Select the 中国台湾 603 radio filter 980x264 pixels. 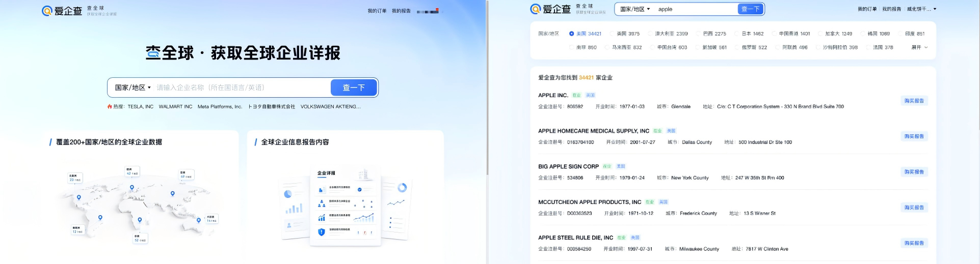coord(668,47)
